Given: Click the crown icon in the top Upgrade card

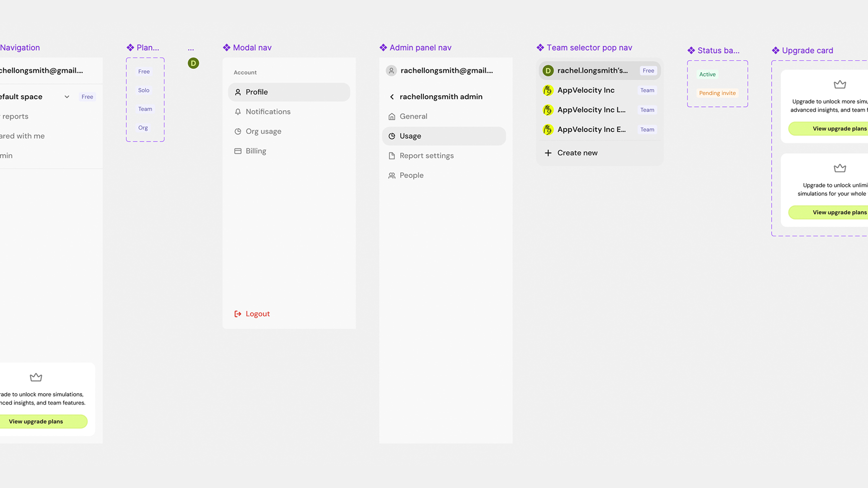Looking at the screenshot, I should (x=840, y=84).
